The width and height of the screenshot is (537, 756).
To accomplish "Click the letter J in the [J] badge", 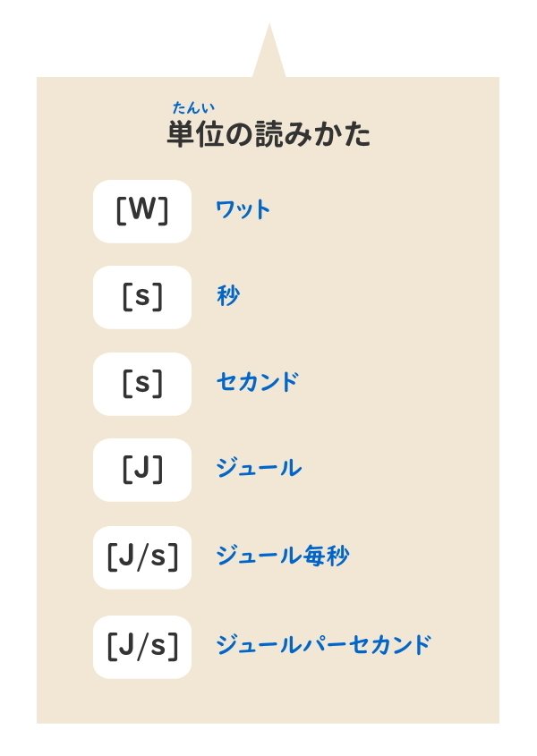I will click(142, 468).
